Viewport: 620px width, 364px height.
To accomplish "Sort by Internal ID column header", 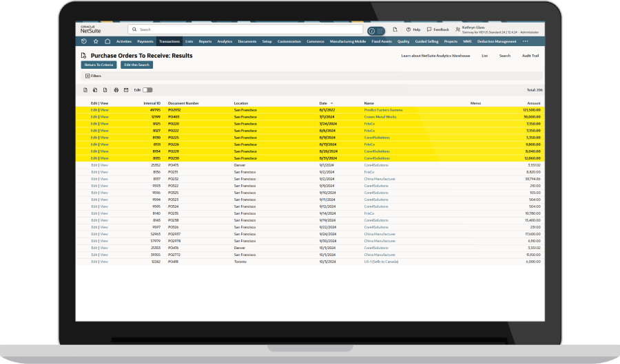I will pyautogui.click(x=152, y=103).
